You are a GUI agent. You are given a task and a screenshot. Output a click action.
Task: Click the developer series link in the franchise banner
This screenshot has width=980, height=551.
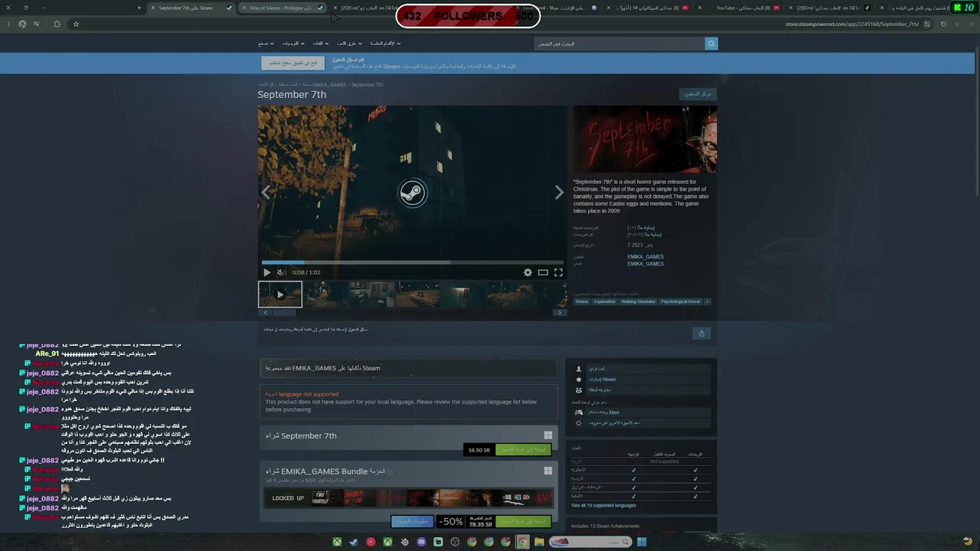[321, 368]
